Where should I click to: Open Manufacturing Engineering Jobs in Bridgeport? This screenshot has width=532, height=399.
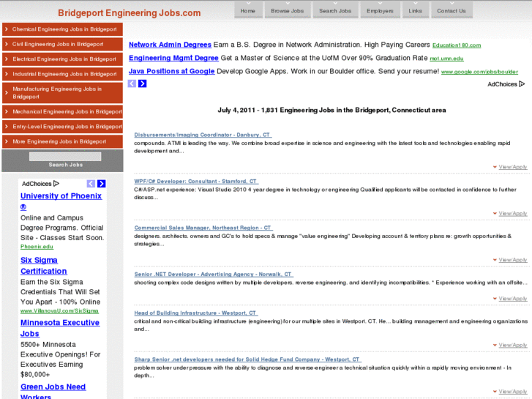[x=62, y=93]
